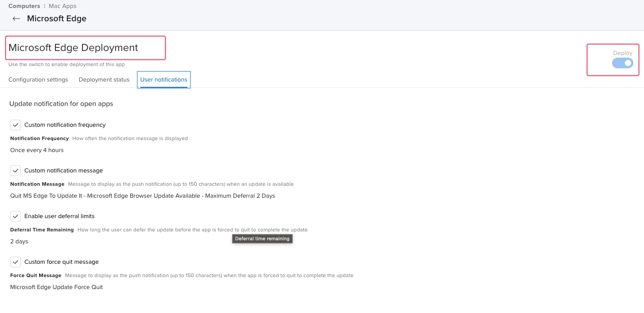Navigate to Mac Apps breadcrumb
644x313 pixels.
coord(62,6)
